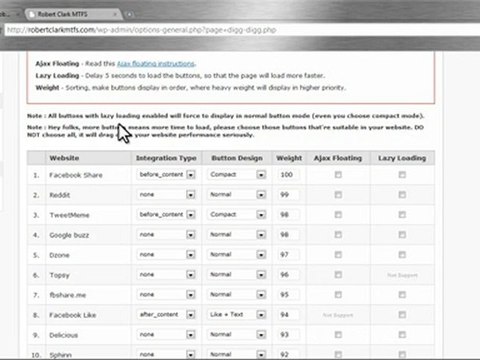This screenshot has width=480, height=360.
Task: Click the Topsy row name
Action: [60, 275]
